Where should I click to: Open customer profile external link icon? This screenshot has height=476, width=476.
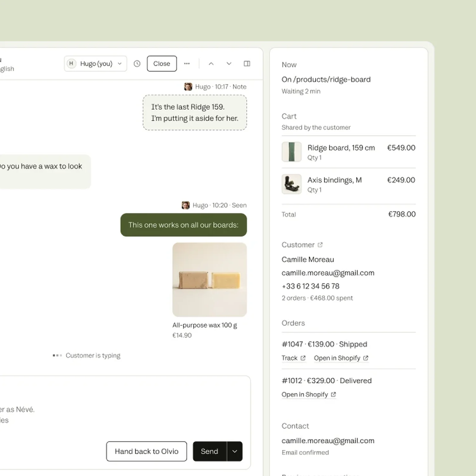[x=320, y=245]
